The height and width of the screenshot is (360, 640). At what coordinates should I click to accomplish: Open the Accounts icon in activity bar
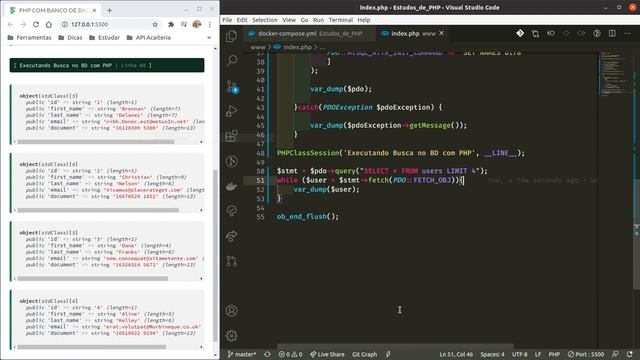tap(231, 311)
